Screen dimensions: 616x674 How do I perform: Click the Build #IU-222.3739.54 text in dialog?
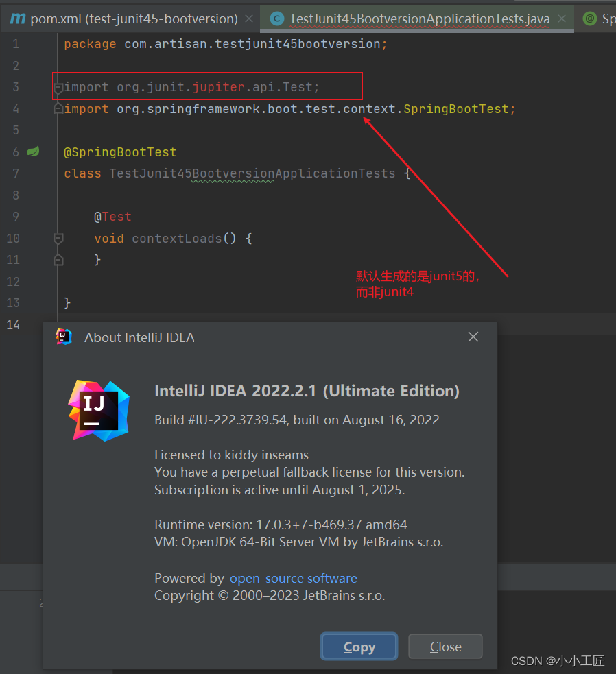[221, 420]
